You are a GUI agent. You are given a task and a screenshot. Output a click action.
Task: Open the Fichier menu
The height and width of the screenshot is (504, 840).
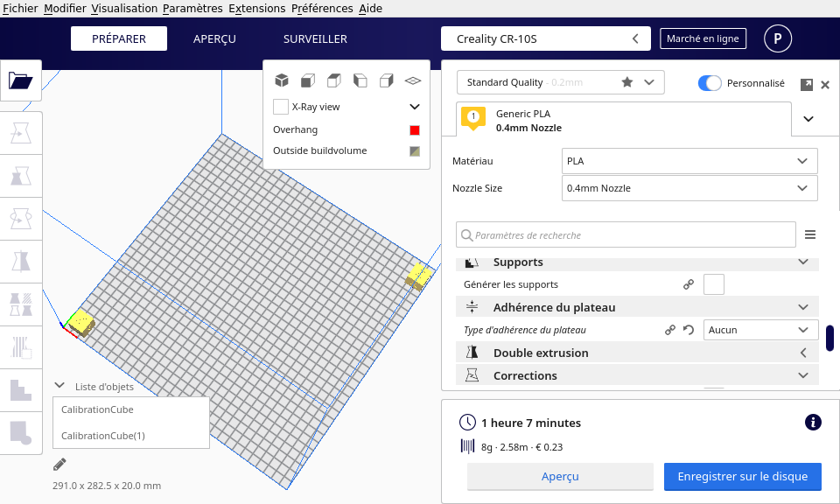coord(20,8)
